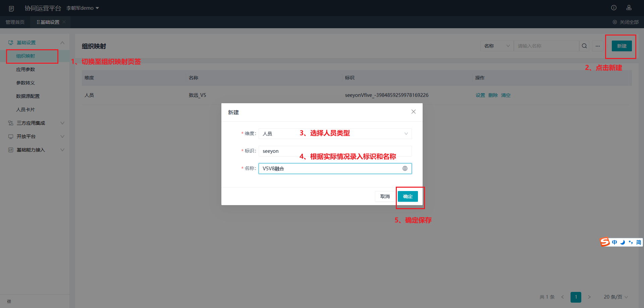Open the more options ellipsis button
This screenshot has width=644, height=308.
(598, 46)
